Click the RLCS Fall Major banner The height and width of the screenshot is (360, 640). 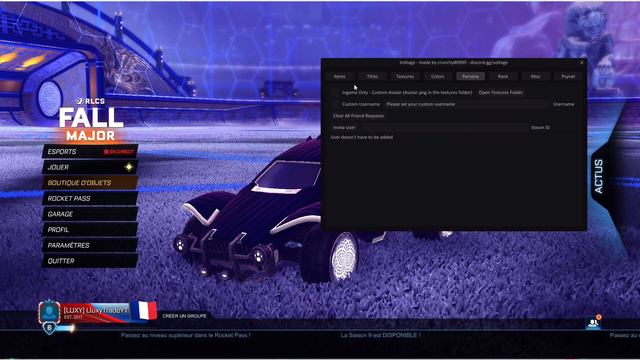click(x=91, y=120)
